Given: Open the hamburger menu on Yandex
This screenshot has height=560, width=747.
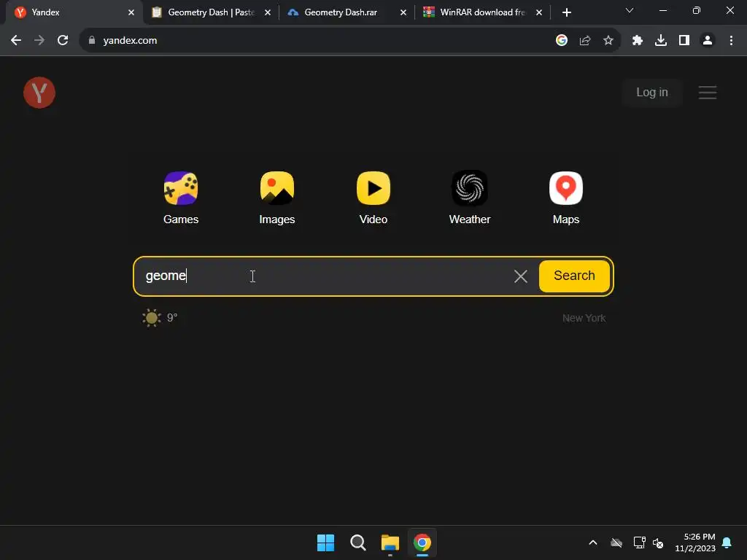Looking at the screenshot, I should tap(708, 93).
